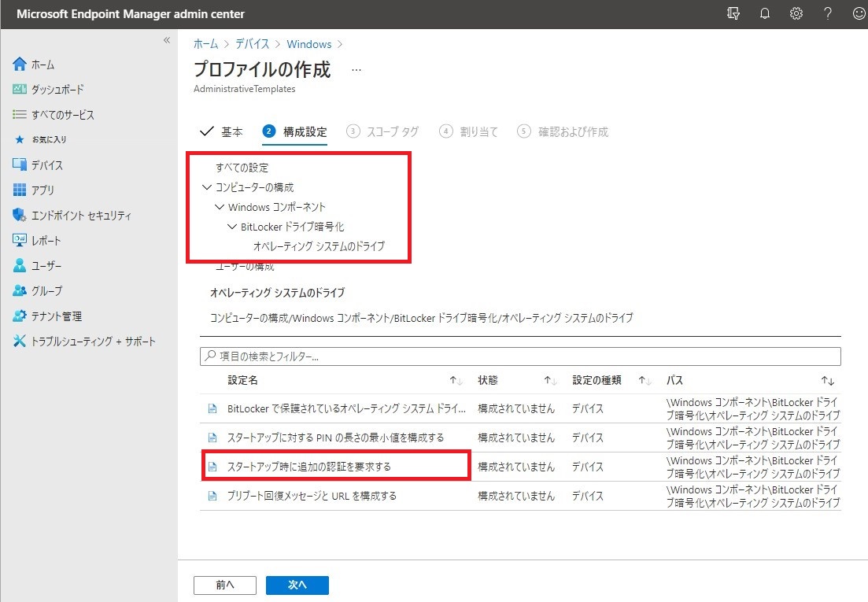Open スタートアップに対する PIN の長さの最小値を構成する

[335, 438]
